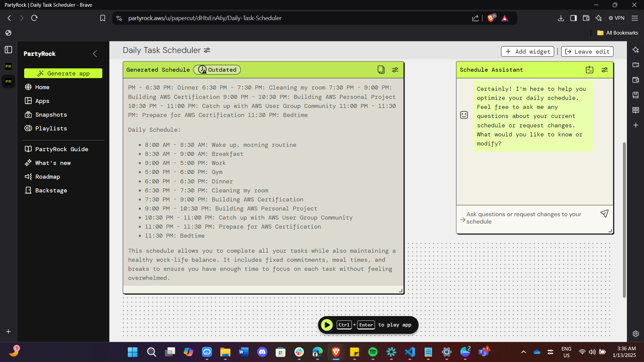Open the Brave Wallet icon
This screenshot has width=644, height=362.
[x=586, y=18]
